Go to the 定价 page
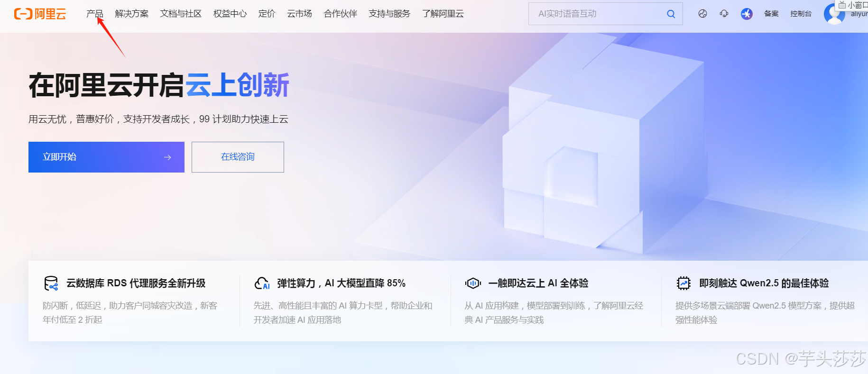Screen dimensions: 868x374 (267, 14)
